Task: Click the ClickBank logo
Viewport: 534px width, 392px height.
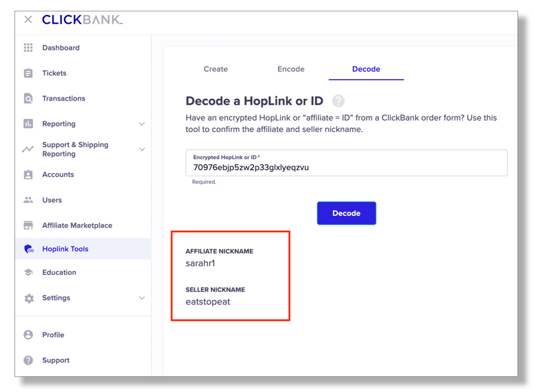Action: (82, 20)
